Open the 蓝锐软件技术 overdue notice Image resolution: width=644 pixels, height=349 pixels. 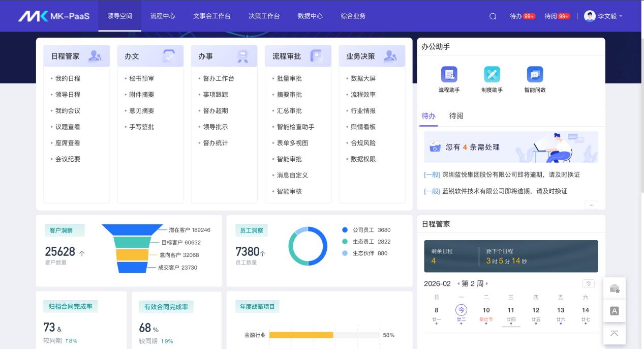pyautogui.click(x=496, y=191)
